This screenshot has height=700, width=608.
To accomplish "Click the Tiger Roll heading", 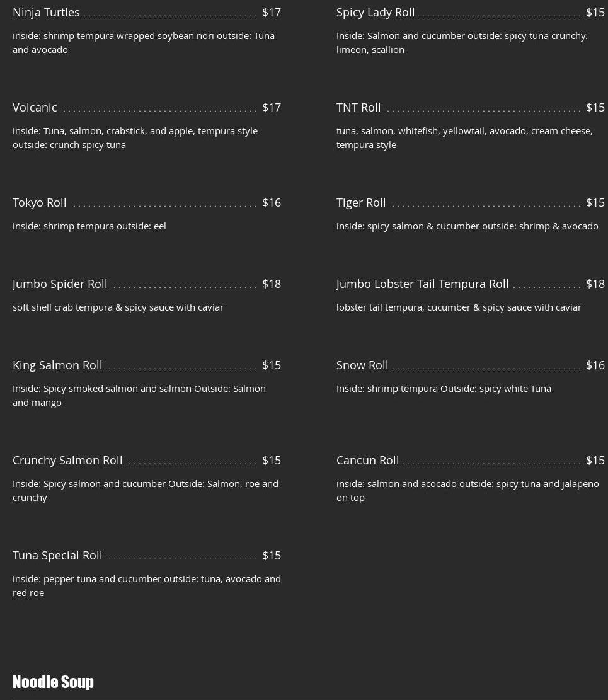I will click(x=361, y=203).
